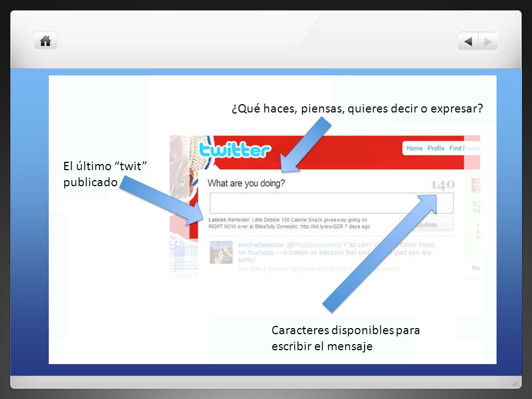Screen dimensions: 532x399
Task: Advance with the right arrow button
Action: click(488, 42)
